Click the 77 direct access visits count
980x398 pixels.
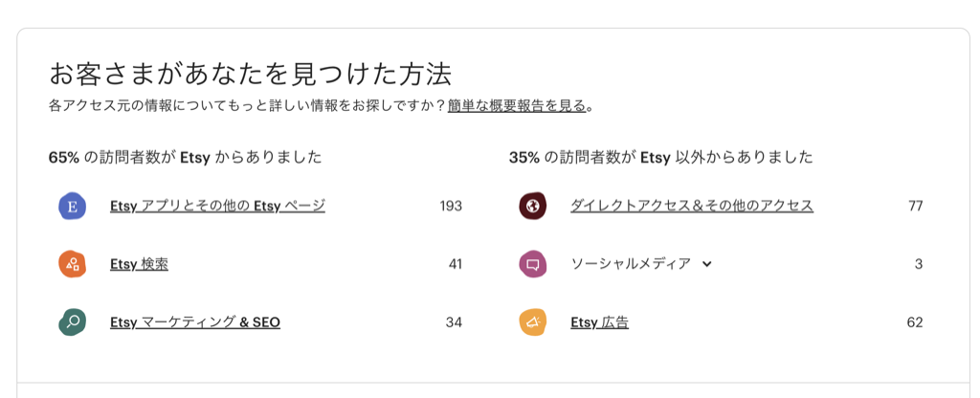[x=916, y=206]
